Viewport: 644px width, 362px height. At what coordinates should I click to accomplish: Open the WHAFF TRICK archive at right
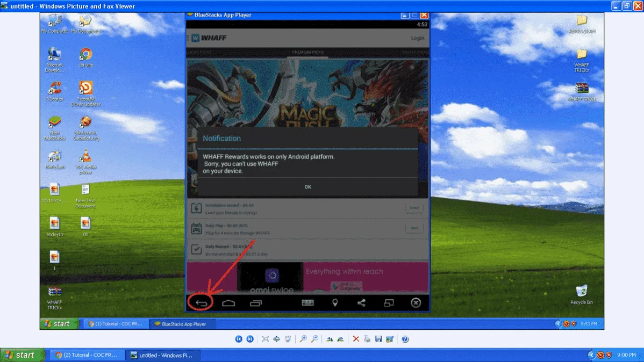click(x=582, y=91)
